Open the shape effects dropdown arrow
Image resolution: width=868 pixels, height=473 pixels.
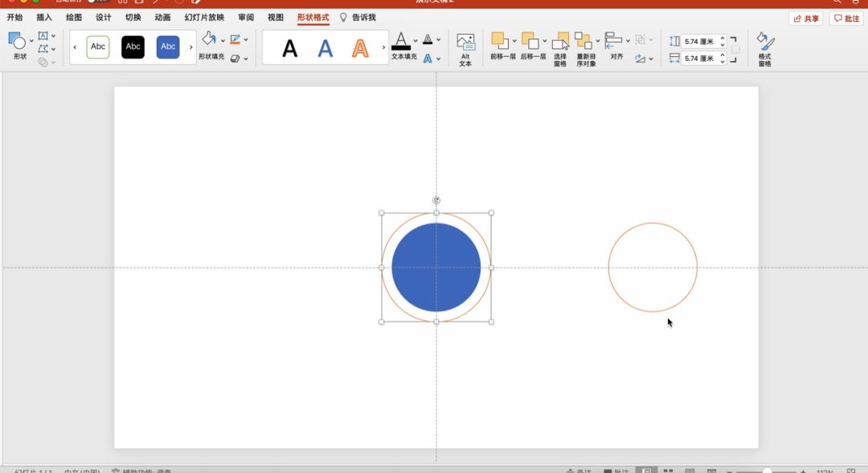(246, 59)
